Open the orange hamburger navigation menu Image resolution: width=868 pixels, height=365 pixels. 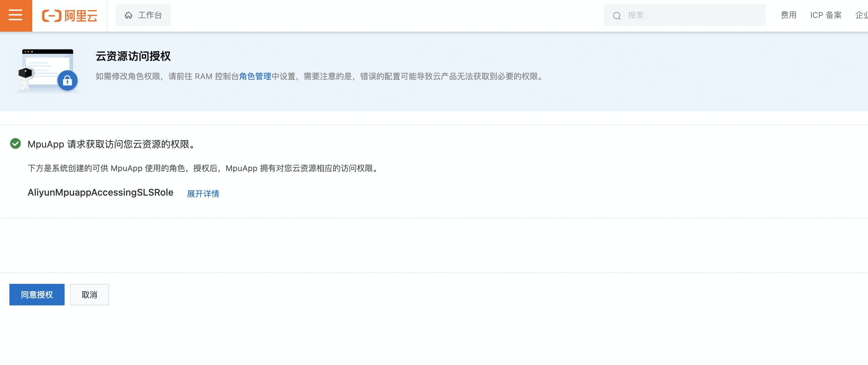click(x=16, y=15)
